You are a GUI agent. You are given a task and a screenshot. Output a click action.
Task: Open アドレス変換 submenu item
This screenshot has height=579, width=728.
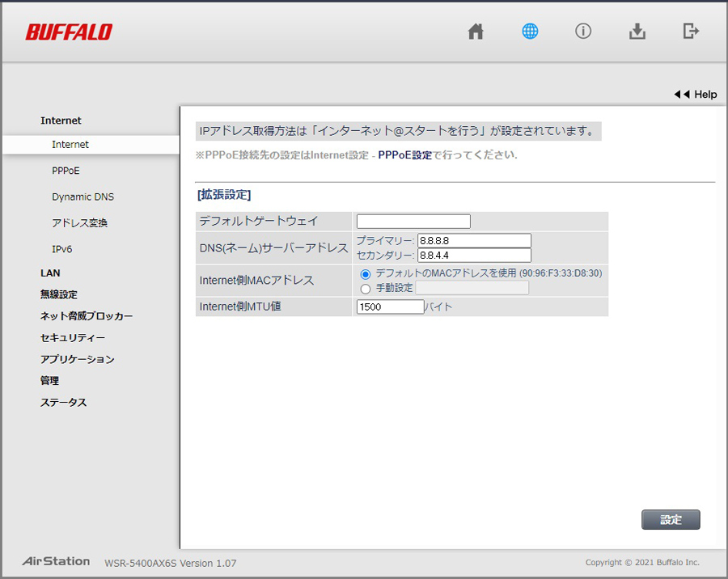click(x=80, y=223)
